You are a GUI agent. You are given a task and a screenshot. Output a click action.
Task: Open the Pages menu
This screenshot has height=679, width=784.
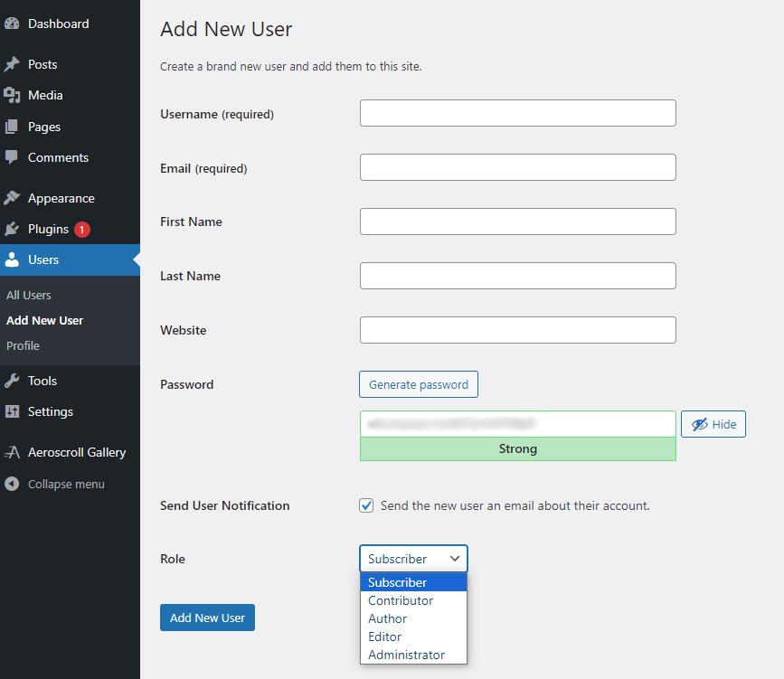[x=70, y=127]
